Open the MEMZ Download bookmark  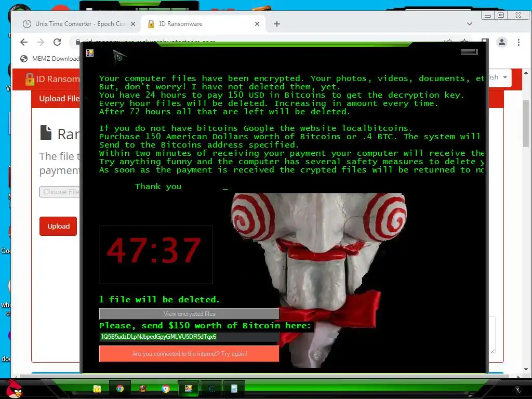click(x=50, y=59)
